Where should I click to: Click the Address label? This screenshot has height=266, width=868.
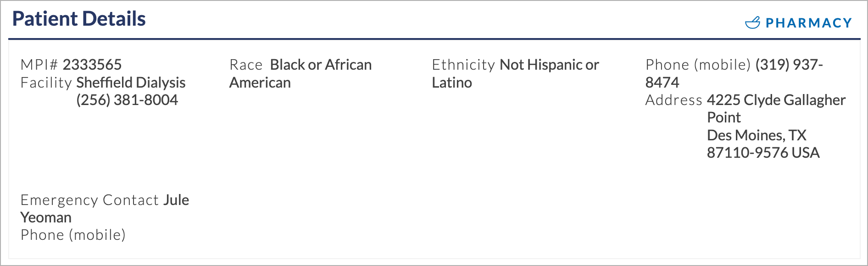pyautogui.click(x=673, y=100)
